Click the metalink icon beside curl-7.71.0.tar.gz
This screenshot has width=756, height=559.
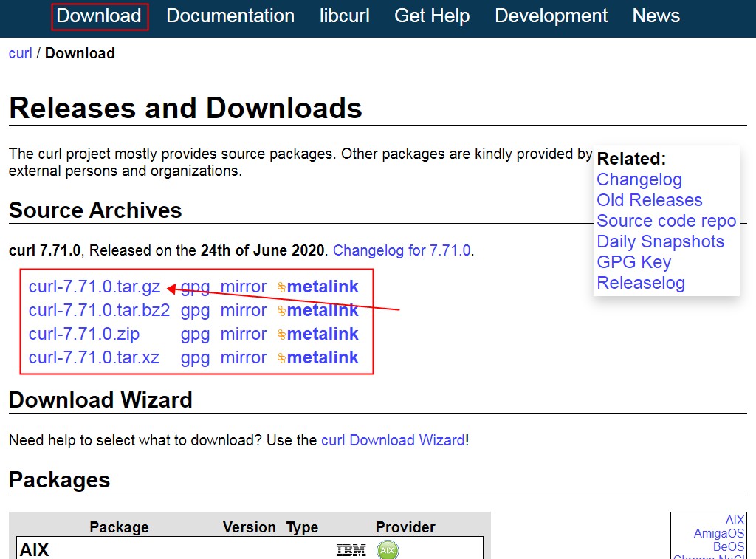(x=283, y=287)
